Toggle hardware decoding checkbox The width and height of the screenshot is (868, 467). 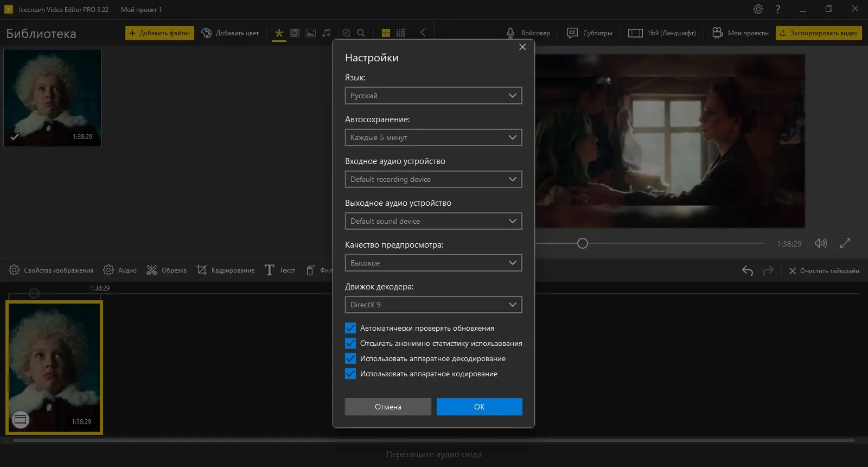pos(350,358)
